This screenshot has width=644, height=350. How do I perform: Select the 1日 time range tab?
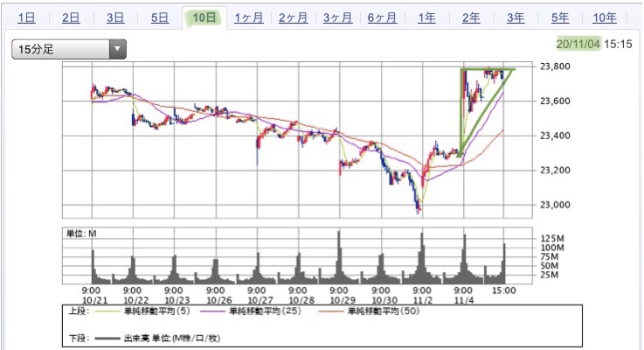tap(26, 17)
